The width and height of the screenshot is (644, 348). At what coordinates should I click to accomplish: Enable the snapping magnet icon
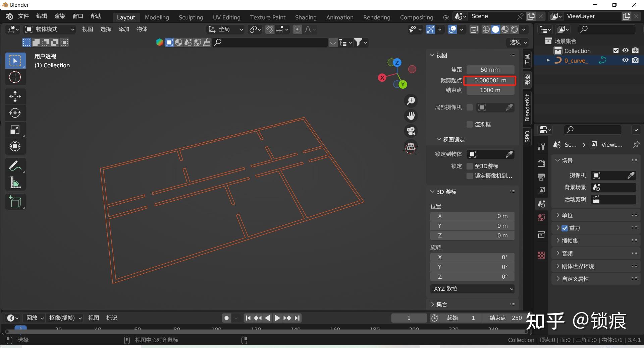(269, 29)
